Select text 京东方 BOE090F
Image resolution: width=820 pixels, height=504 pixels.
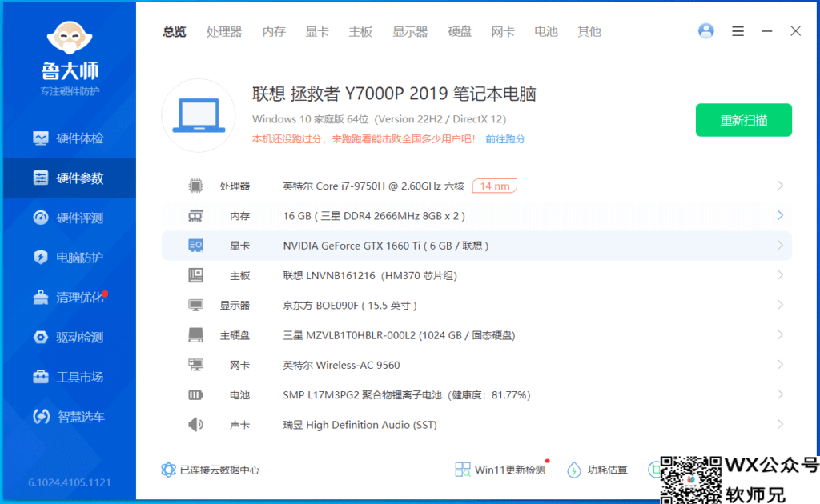tap(320, 306)
